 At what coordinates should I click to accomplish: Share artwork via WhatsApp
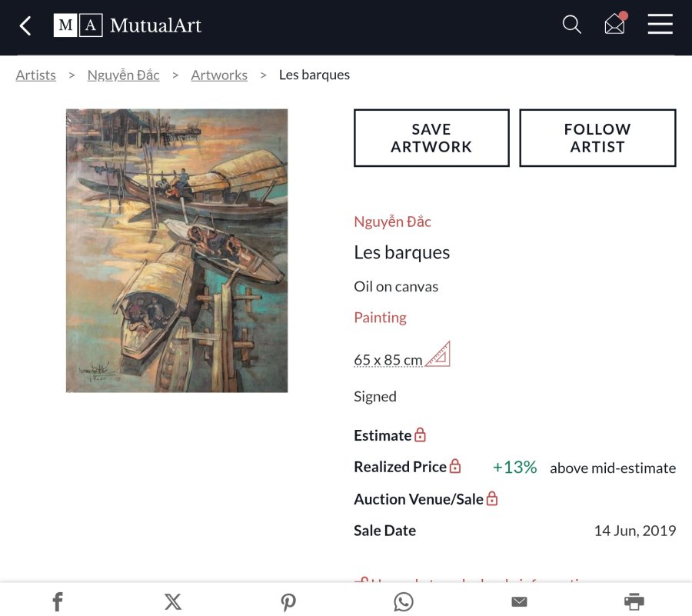(404, 601)
